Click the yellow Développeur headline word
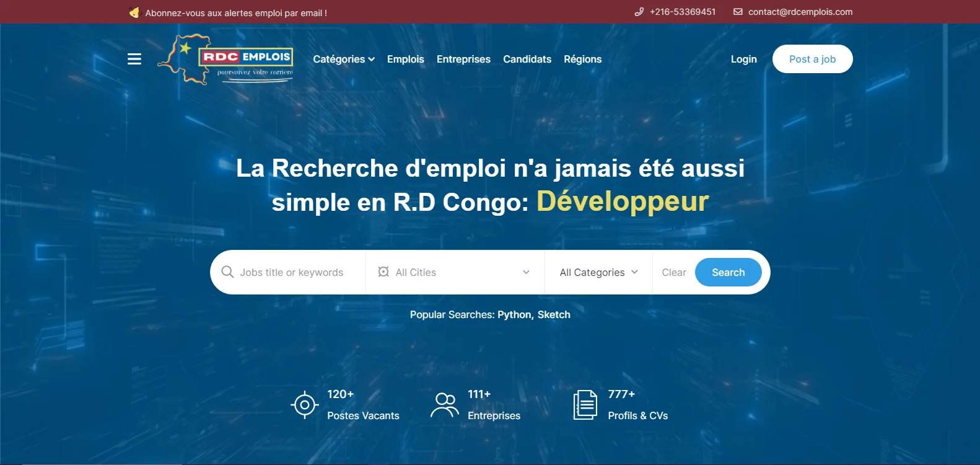The image size is (980, 465). coord(623,201)
